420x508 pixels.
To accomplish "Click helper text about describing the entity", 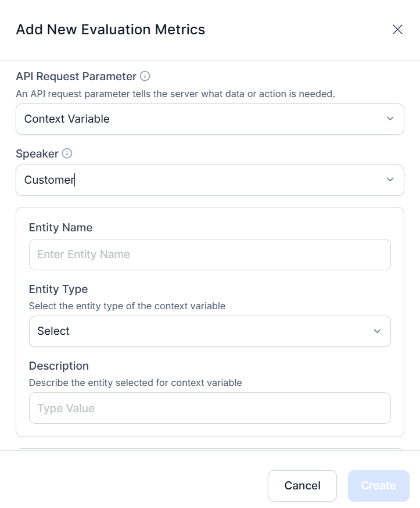I will 135,382.
